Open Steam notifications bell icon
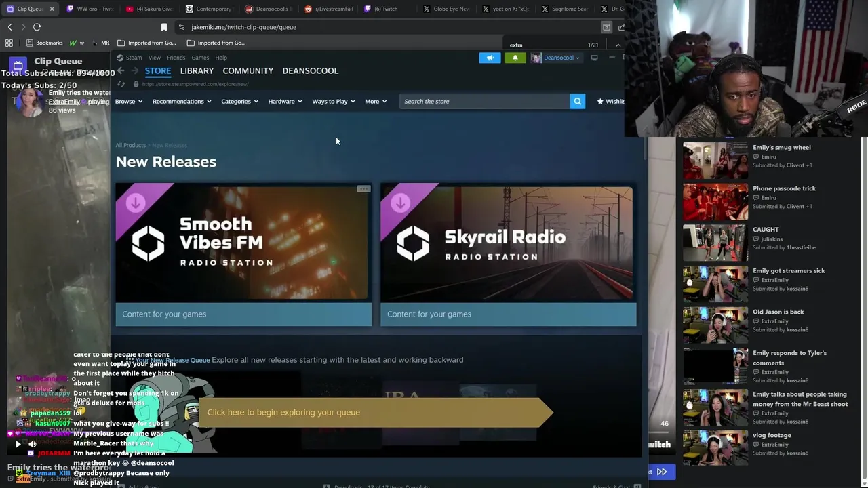Screen dimensions: 868x488 515,58
